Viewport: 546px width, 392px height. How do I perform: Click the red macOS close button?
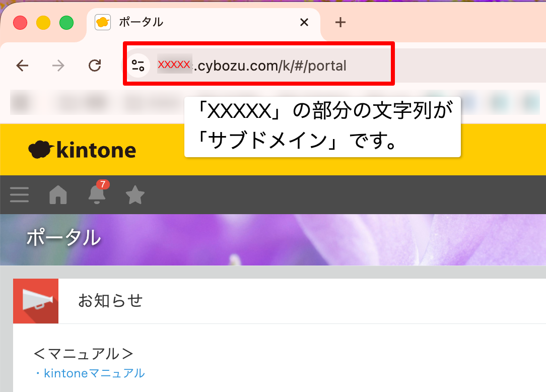[20, 23]
